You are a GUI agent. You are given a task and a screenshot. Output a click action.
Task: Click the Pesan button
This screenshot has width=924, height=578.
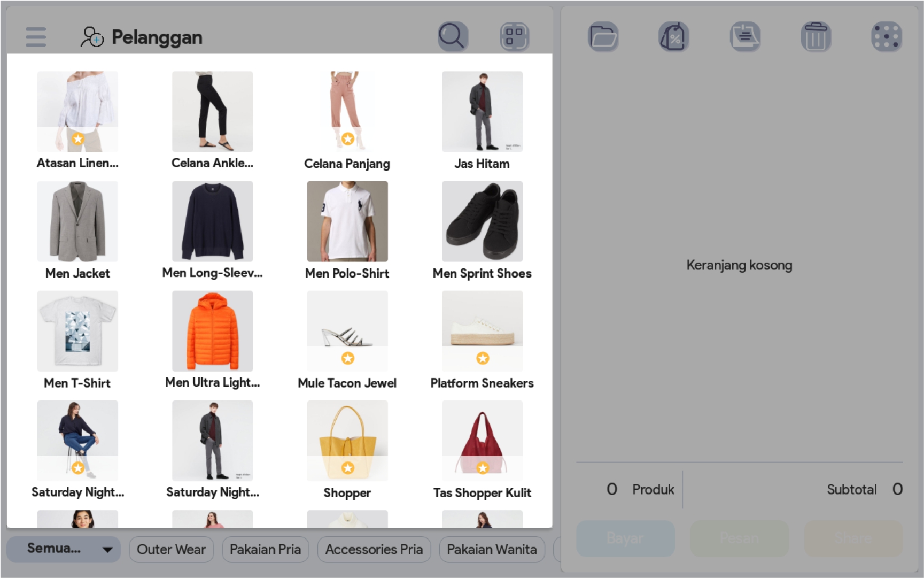[x=739, y=538]
